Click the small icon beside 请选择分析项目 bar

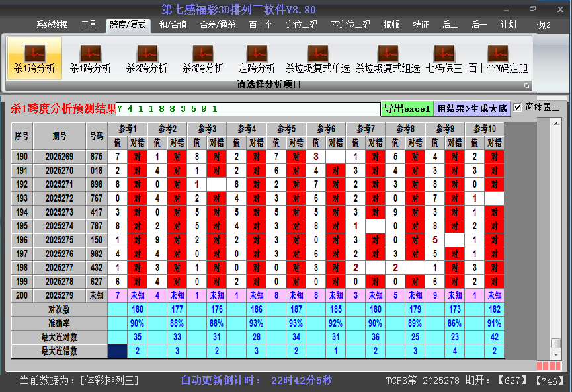(527, 84)
